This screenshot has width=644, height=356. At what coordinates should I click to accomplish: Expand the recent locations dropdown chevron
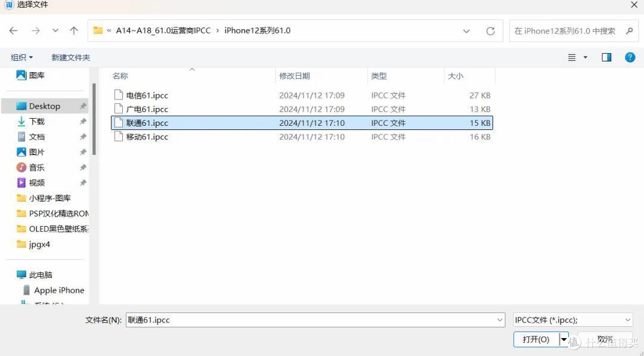55,30
